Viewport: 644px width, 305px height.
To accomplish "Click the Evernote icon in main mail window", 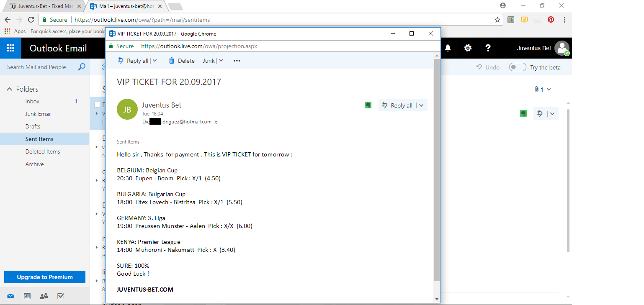I will [x=523, y=113].
